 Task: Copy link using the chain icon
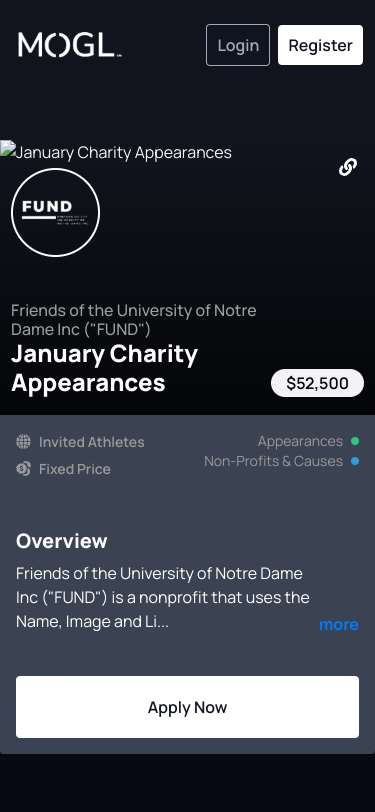coord(348,167)
